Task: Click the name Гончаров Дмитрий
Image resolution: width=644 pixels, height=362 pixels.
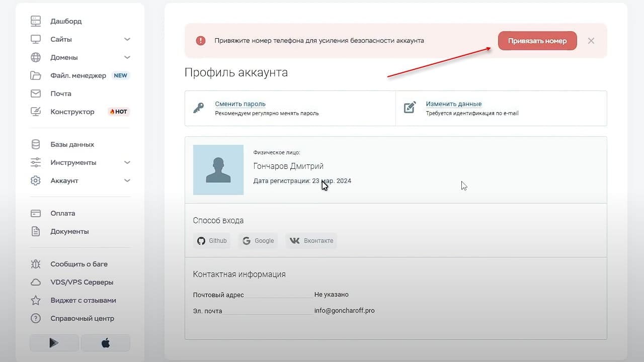Action: [288, 166]
